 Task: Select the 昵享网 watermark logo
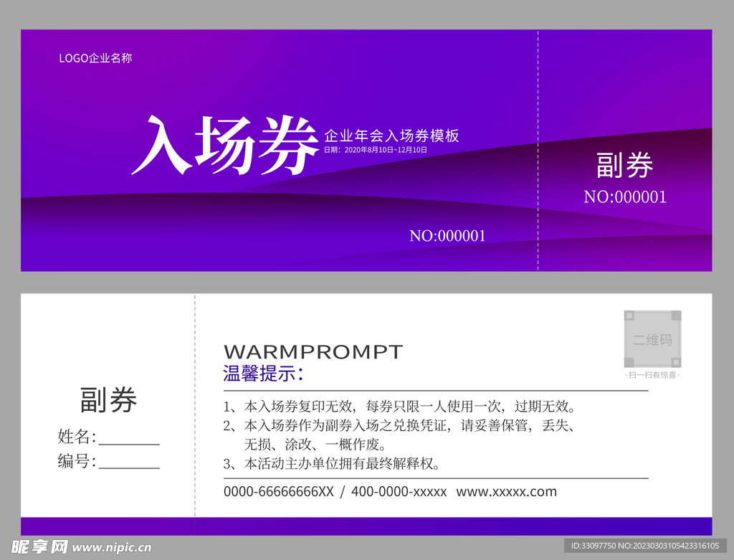(41, 547)
